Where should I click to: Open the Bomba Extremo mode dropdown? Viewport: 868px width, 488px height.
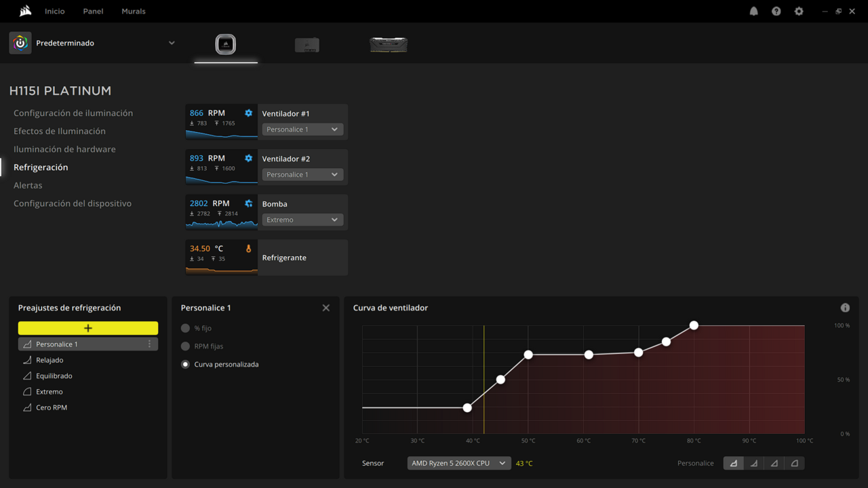coord(302,220)
